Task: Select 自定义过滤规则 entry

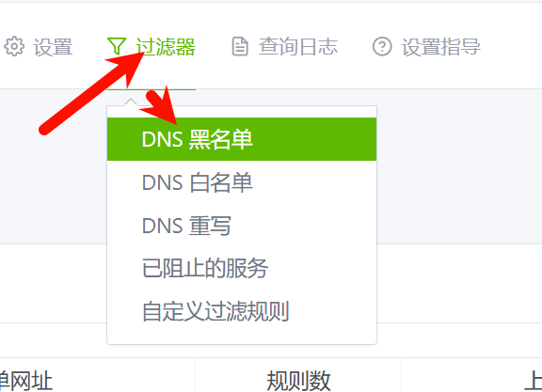Action: click(242, 311)
